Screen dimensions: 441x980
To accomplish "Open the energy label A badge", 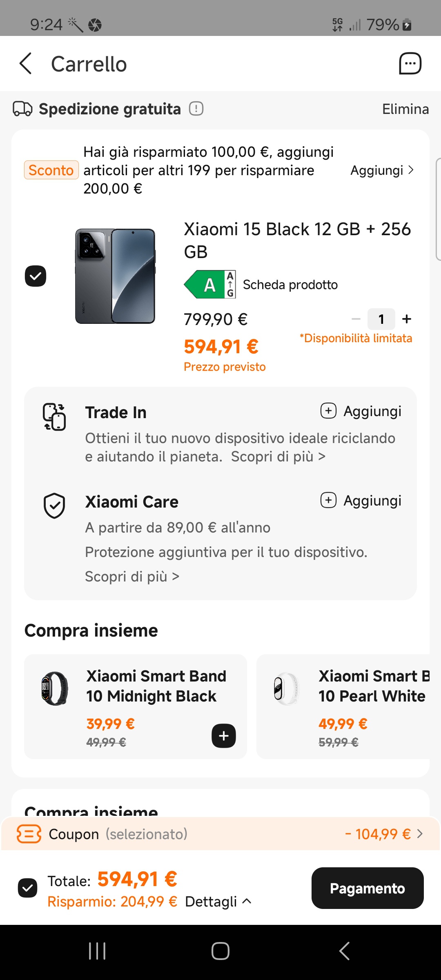I will coord(210,285).
